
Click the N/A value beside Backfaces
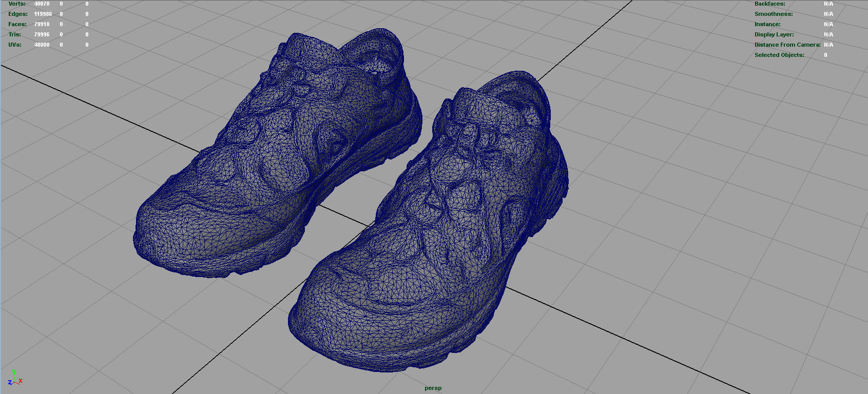[828, 4]
